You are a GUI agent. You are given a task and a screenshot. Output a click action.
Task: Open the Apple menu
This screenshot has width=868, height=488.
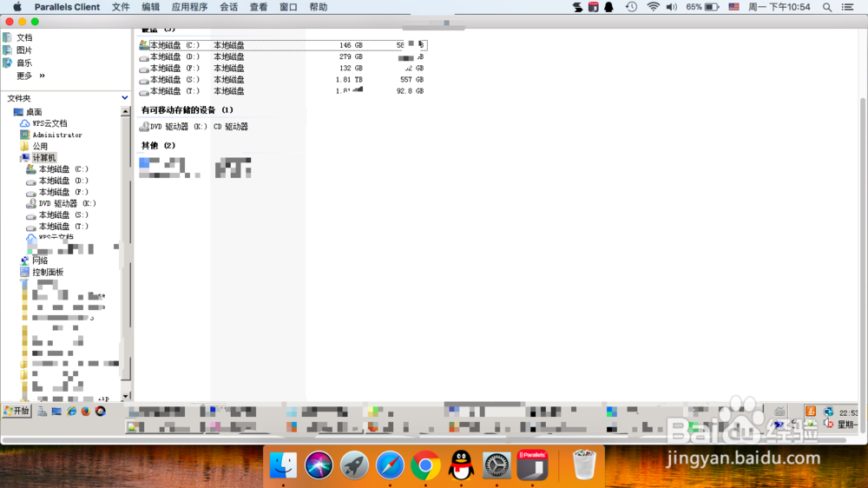click(x=17, y=7)
